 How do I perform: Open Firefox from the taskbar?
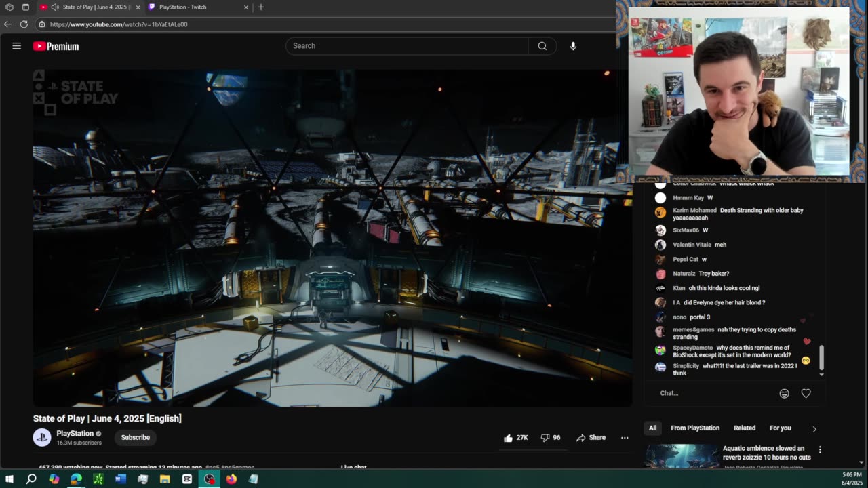(x=231, y=479)
